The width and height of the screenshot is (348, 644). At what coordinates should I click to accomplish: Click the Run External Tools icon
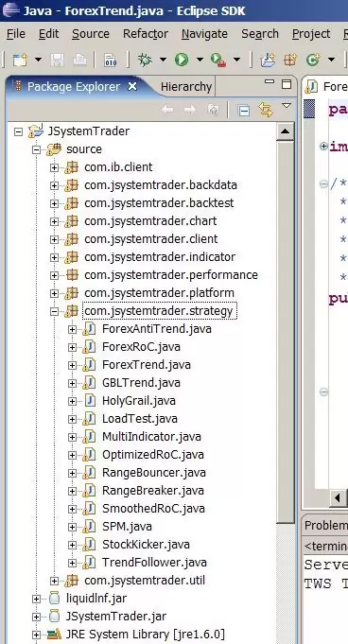218,60
